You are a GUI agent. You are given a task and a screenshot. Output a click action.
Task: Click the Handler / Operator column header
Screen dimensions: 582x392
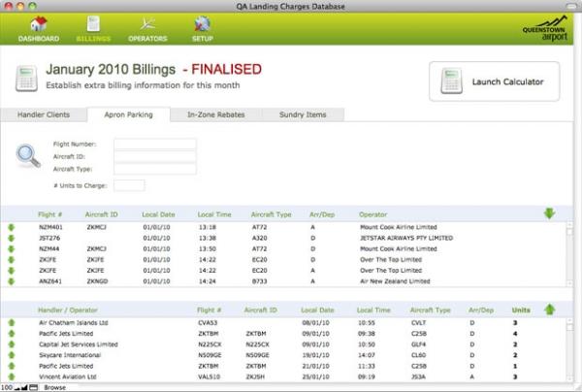point(68,310)
